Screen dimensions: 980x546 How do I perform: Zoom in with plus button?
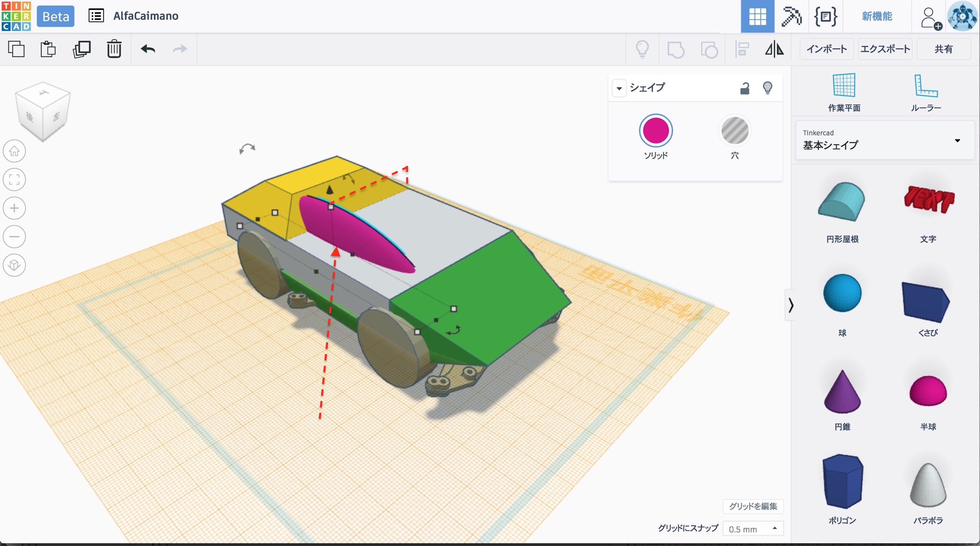[14, 208]
